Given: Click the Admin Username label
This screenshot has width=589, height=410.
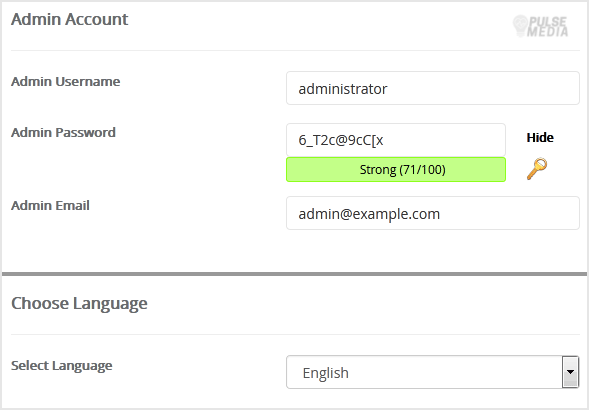Looking at the screenshot, I should point(65,81).
